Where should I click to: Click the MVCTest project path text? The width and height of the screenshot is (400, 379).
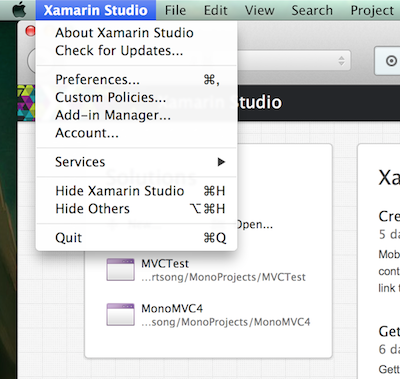[223, 277]
